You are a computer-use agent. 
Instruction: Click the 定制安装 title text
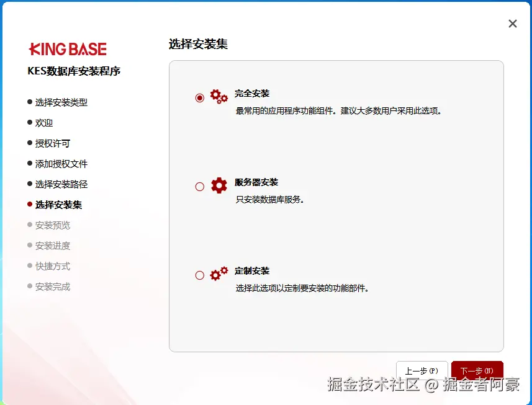[x=252, y=271]
